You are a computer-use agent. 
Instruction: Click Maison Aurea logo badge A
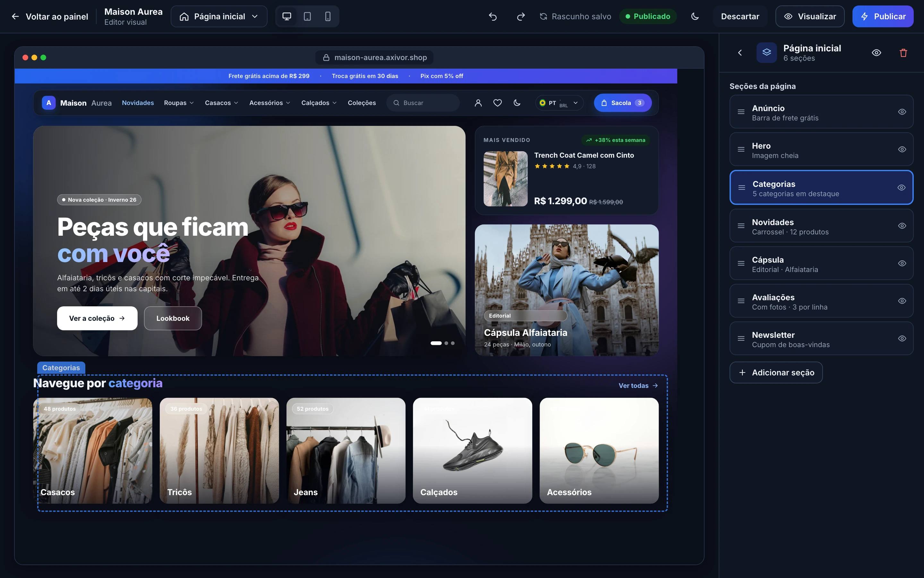49,103
